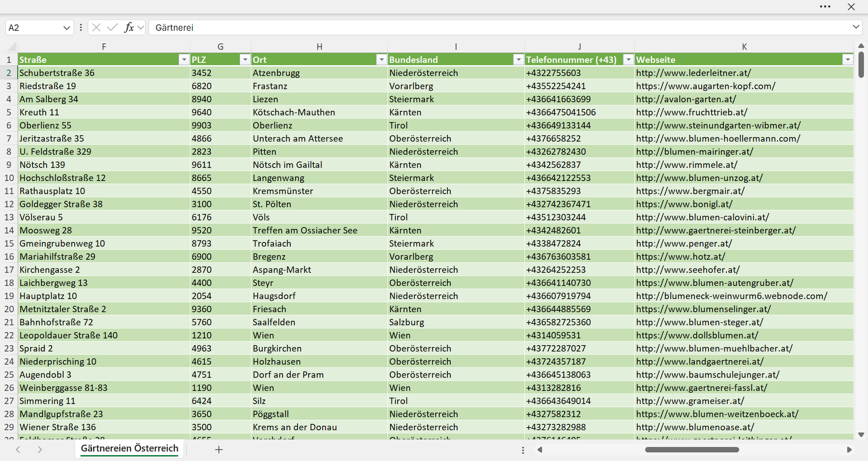The height and width of the screenshot is (461, 868).
Task: Select cell Leopoldauer Straße 140
Action: (x=104, y=335)
